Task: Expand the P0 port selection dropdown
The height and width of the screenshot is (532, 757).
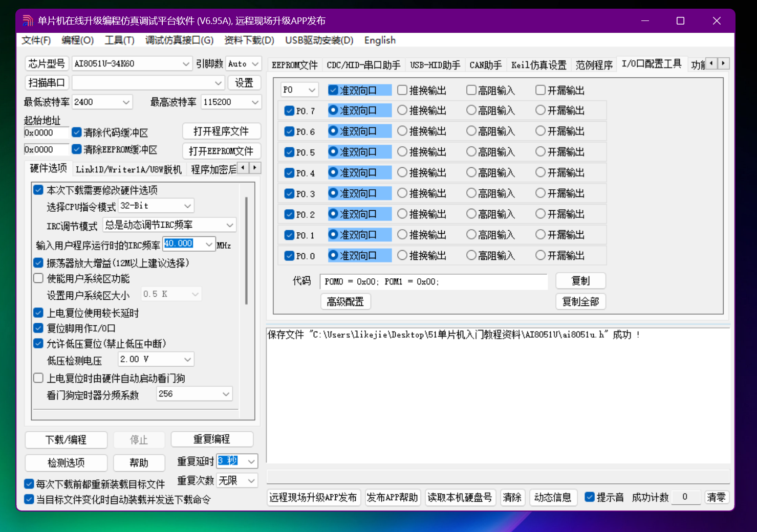Action: click(x=312, y=90)
